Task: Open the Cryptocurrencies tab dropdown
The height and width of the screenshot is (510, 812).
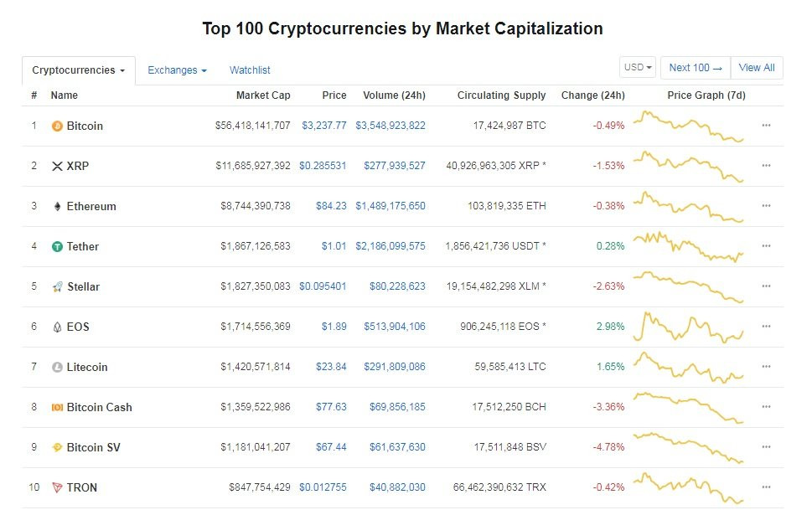Action: coord(79,70)
